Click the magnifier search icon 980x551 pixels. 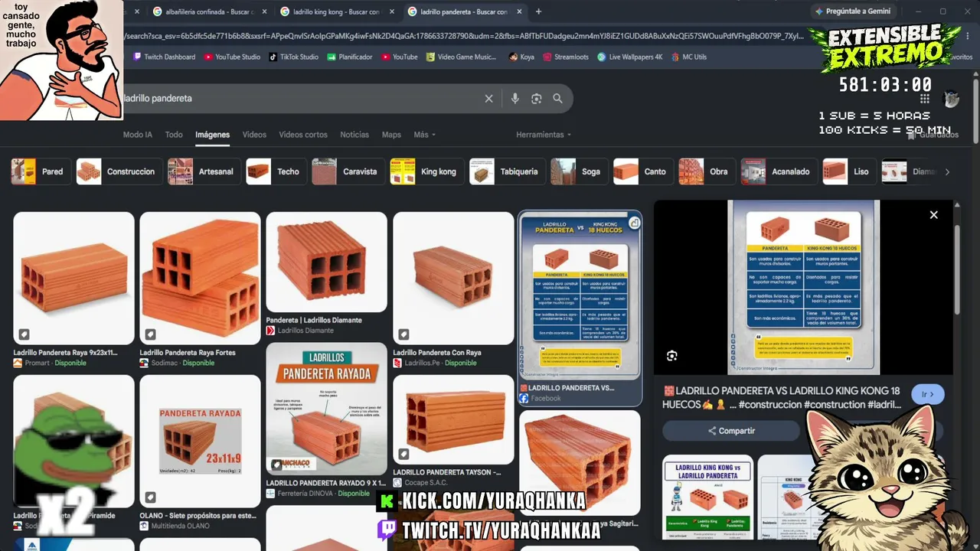click(x=557, y=99)
